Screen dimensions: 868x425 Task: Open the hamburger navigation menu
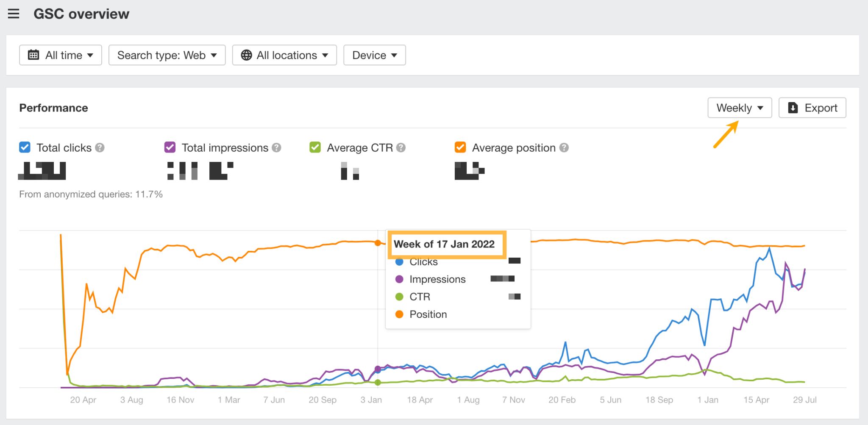(x=14, y=14)
